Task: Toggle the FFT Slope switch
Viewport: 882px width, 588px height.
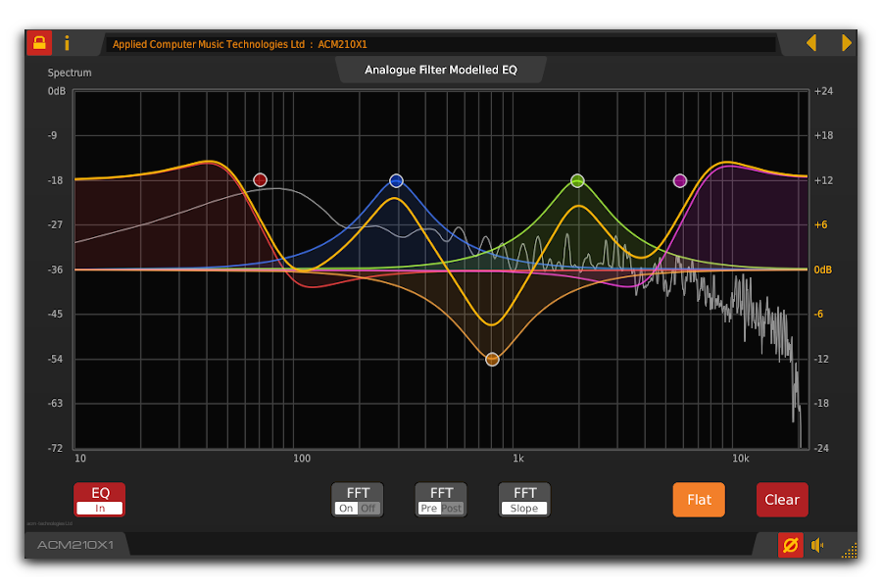Action: [524, 500]
